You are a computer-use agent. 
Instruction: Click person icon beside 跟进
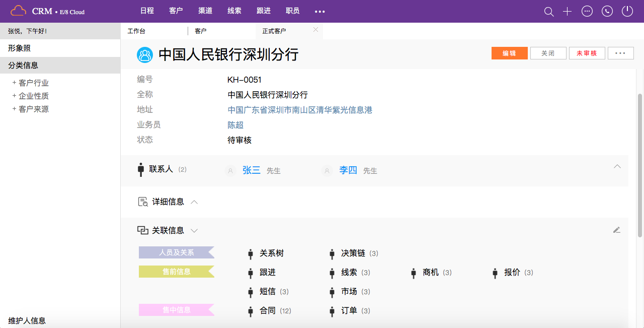[x=251, y=273]
